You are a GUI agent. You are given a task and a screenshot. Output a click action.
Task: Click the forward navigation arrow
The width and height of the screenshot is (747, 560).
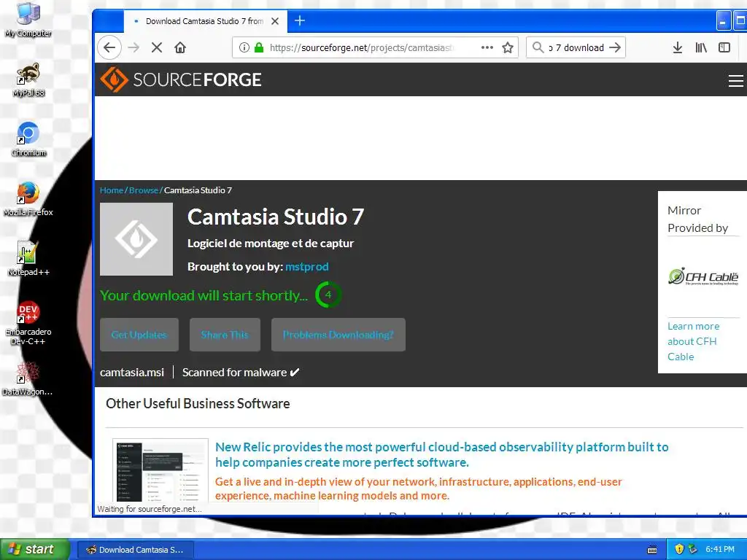tap(134, 47)
